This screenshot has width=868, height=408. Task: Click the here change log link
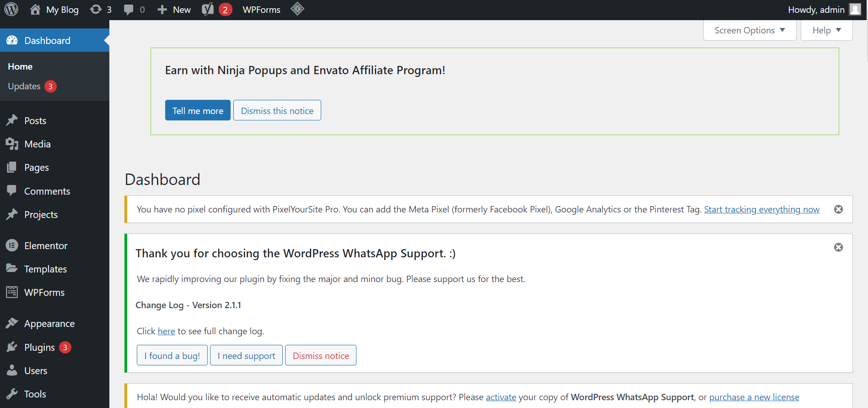click(166, 331)
